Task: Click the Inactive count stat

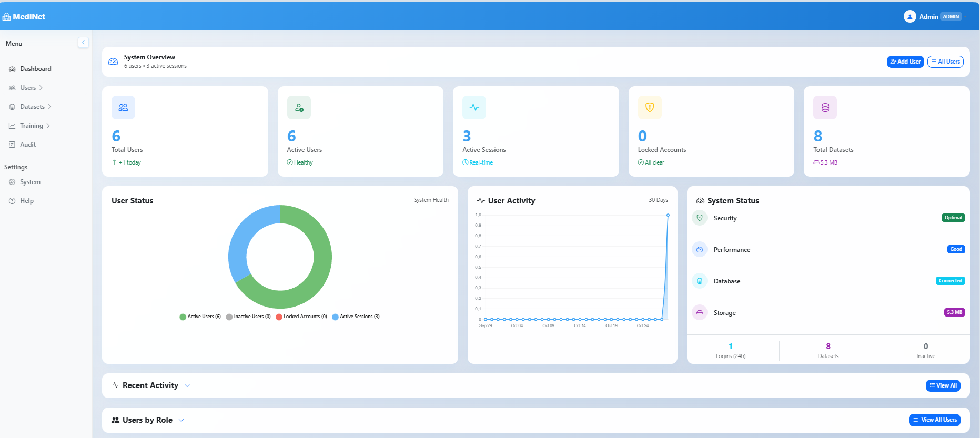Action: 926,351
